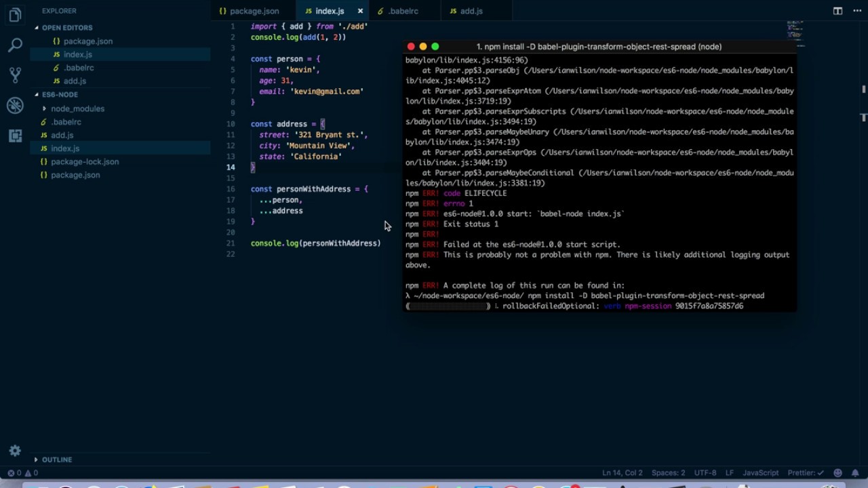Click the email 'kevin@gmail.com' string

pos(327,91)
